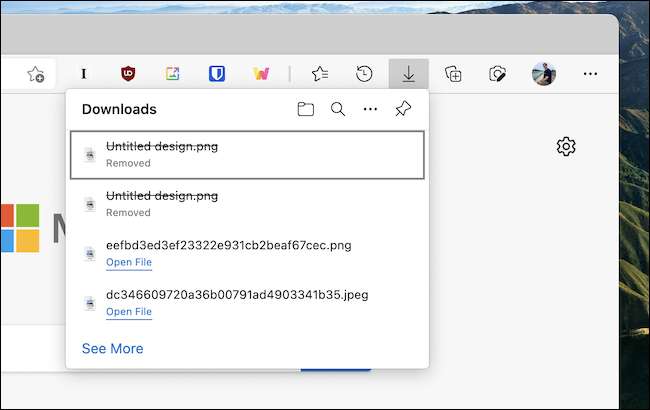
Task: Open the colorful image-edit extension icon
Action: coord(172,74)
